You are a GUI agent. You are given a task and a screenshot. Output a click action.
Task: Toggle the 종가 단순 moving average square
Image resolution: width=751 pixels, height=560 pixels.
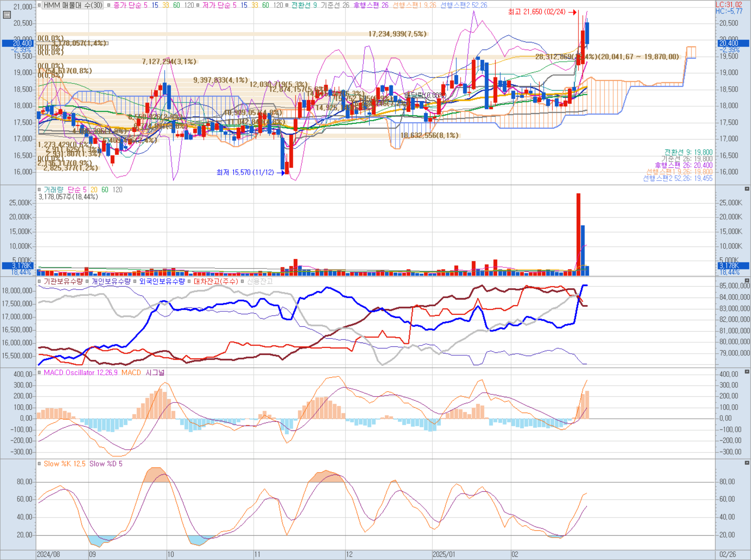109,5
